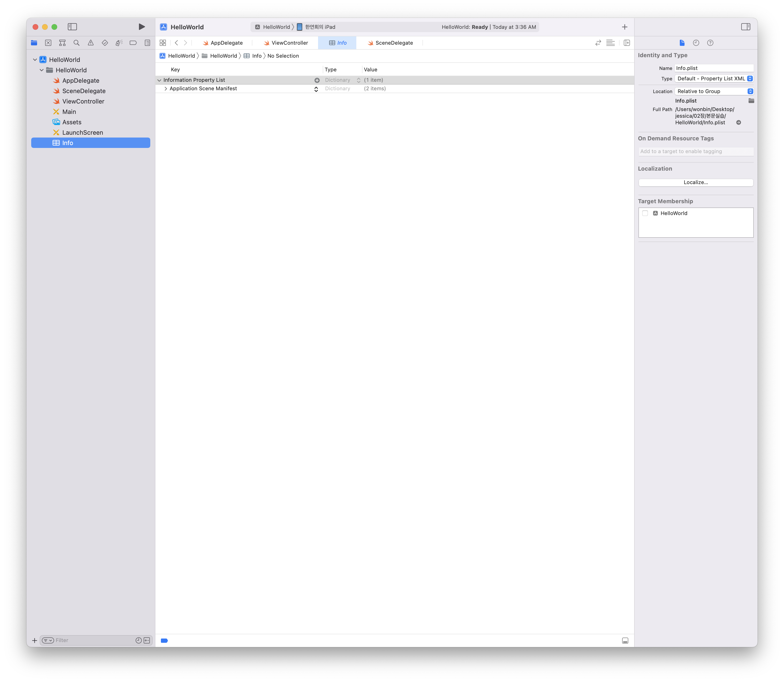Toggle the inspectors panel icon

click(745, 27)
